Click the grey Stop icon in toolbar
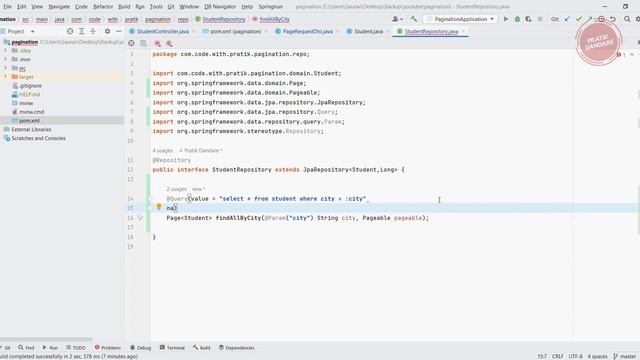 coord(540,19)
